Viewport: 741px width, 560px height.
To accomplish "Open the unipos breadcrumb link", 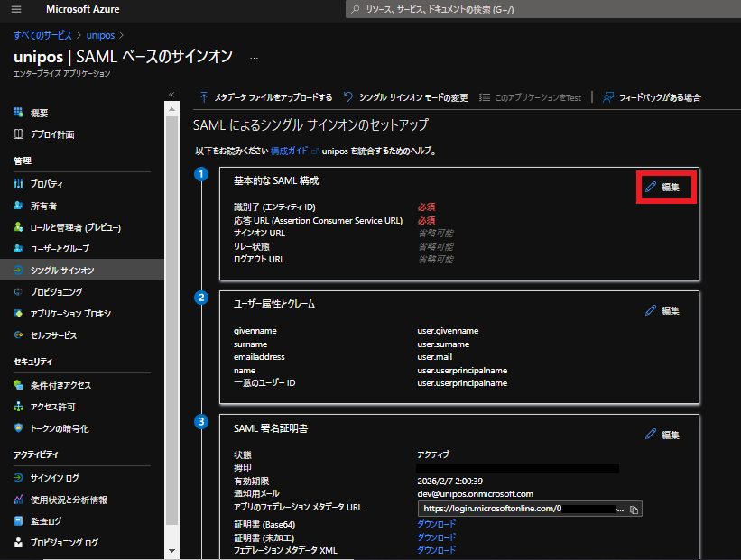I will 100,35.
